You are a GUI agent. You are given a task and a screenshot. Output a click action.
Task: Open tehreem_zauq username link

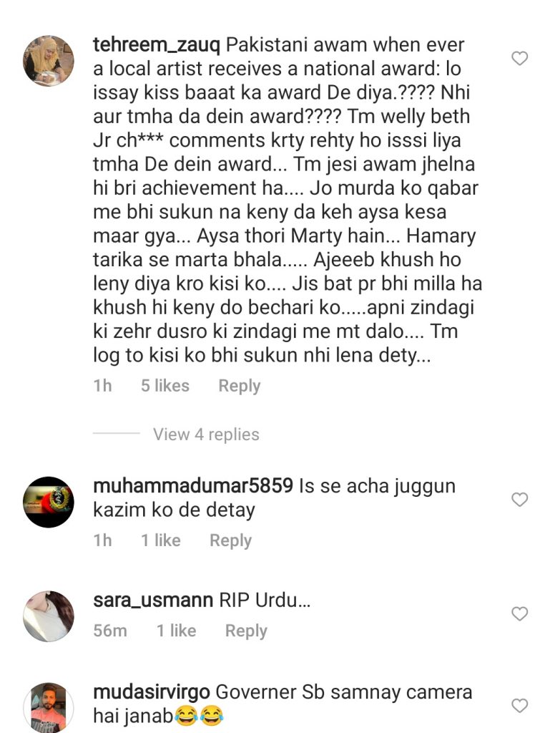(157, 46)
